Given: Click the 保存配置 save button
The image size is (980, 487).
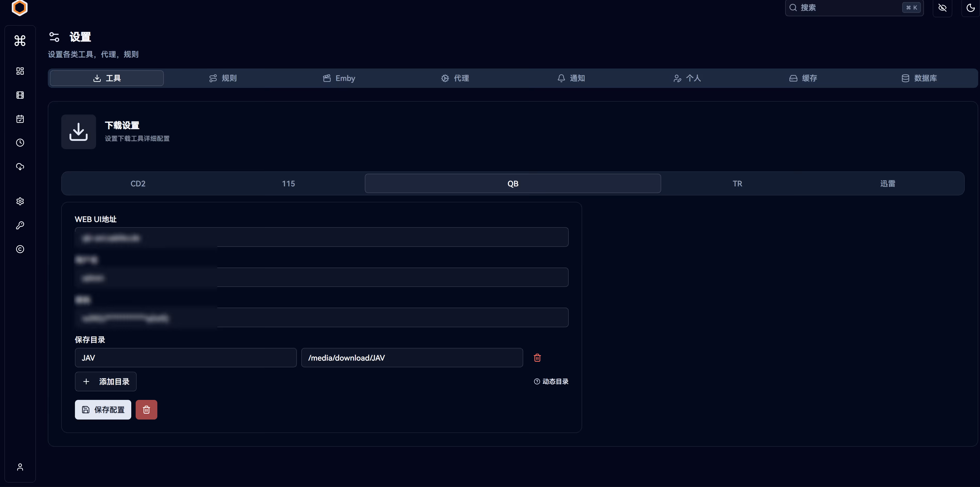Looking at the screenshot, I should click(x=103, y=410).
